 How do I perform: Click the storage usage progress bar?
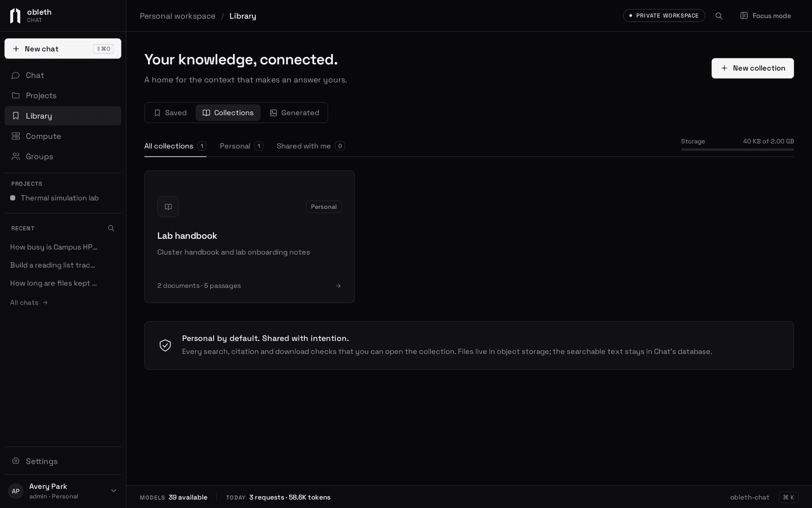click(737, 149)
